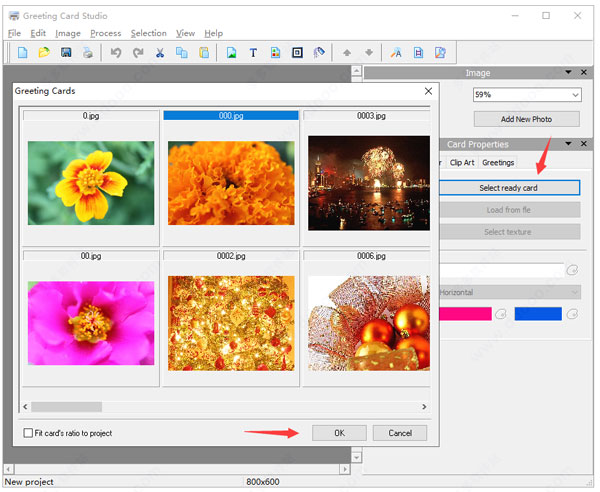Click the Print toolbar icon
Screen dimensions: 600x492
87,52
